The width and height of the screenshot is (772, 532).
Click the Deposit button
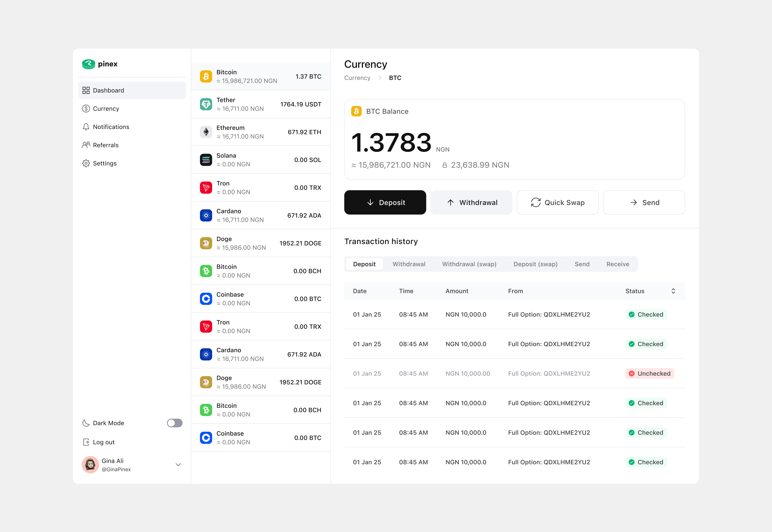point(385,202)
